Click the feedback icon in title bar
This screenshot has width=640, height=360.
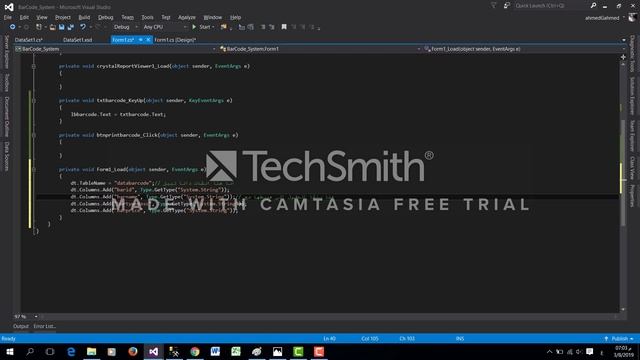point(507,6)
